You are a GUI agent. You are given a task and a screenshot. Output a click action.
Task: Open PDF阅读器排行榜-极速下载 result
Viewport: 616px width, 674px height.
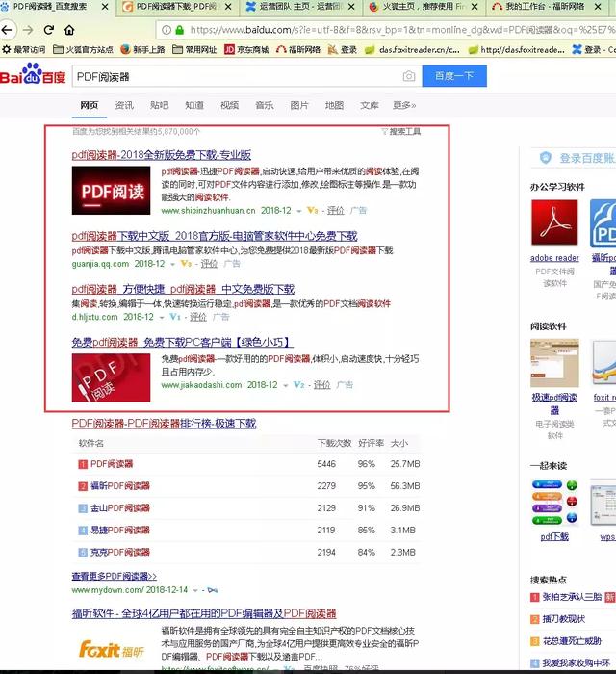tap(164, 424)
